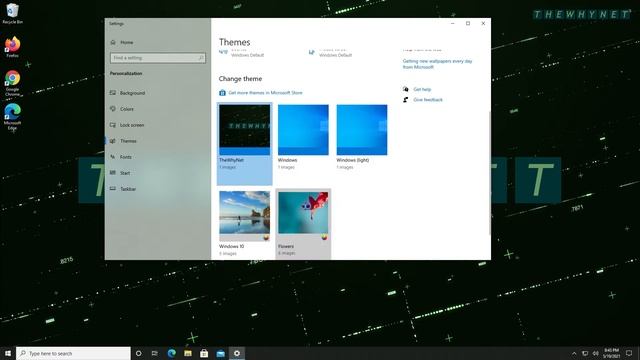The width and height of the screenshot is (640, 360).
Task: Open the Mouse cursor Windows Default setting
Action: [330, 53]
